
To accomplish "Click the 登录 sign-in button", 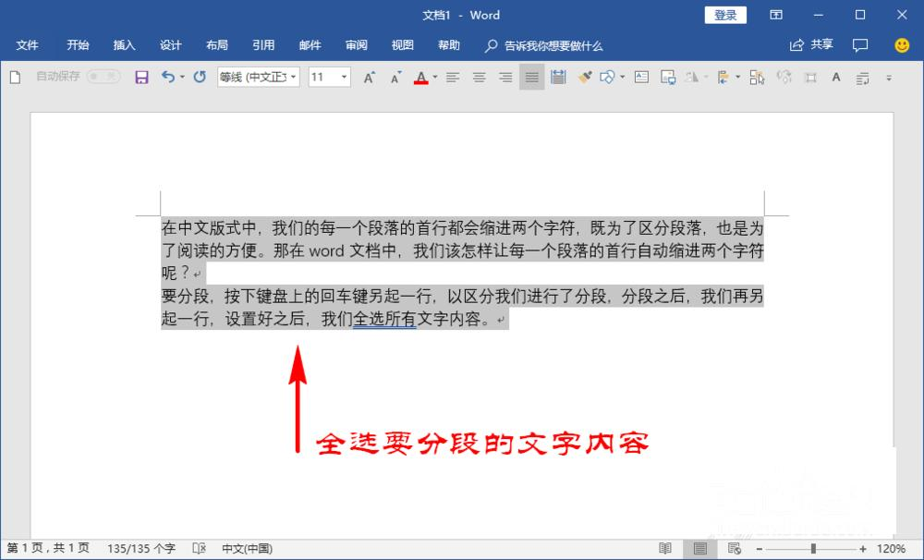I will point(725,16).
